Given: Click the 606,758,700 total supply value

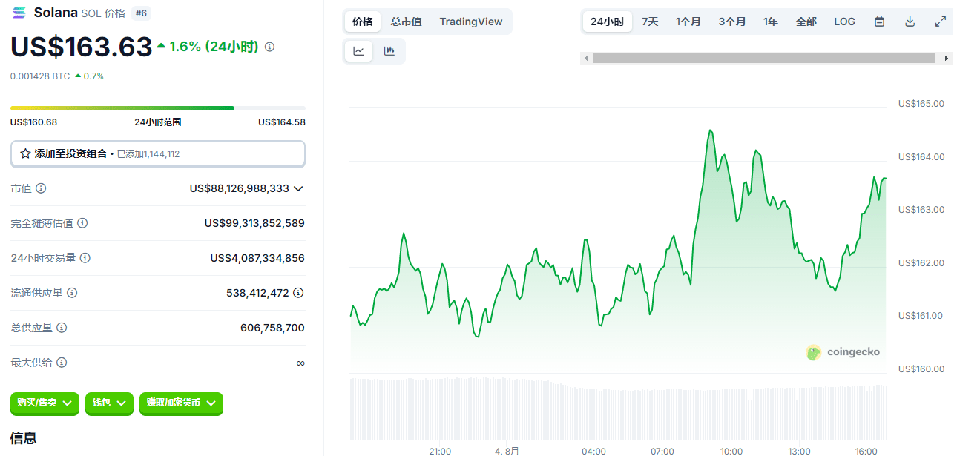Looking at the screenshot, I should pyautogui.click(x=272, y=328).
